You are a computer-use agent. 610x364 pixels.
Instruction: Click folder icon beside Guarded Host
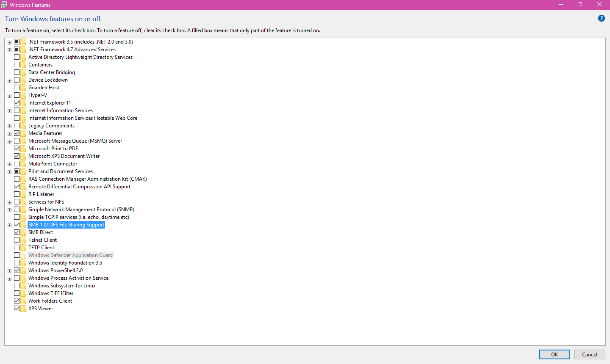(23, 88)
